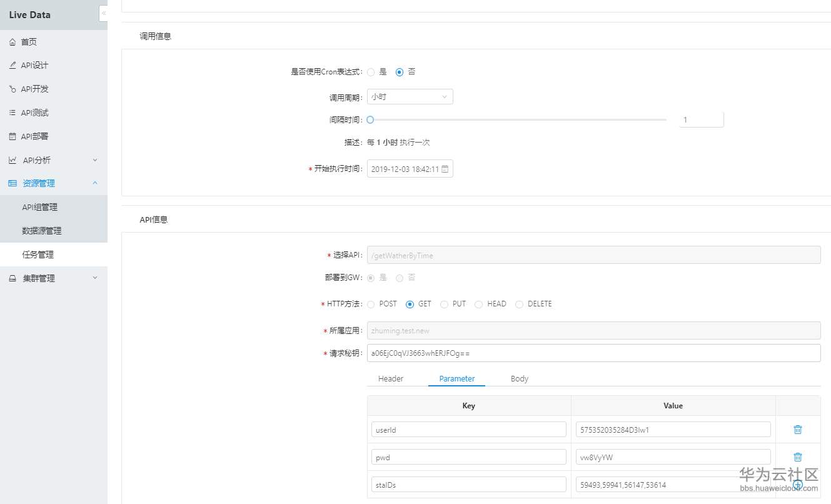831x504 pixels.
Task: Focus the value field for userId
Action: click(x=673, y=430)
